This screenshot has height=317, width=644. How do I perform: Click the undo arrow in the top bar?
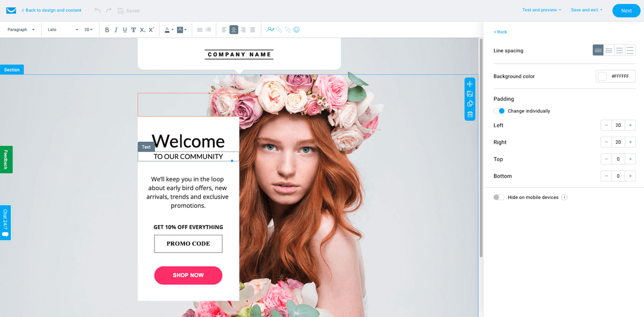coord(97,10)
